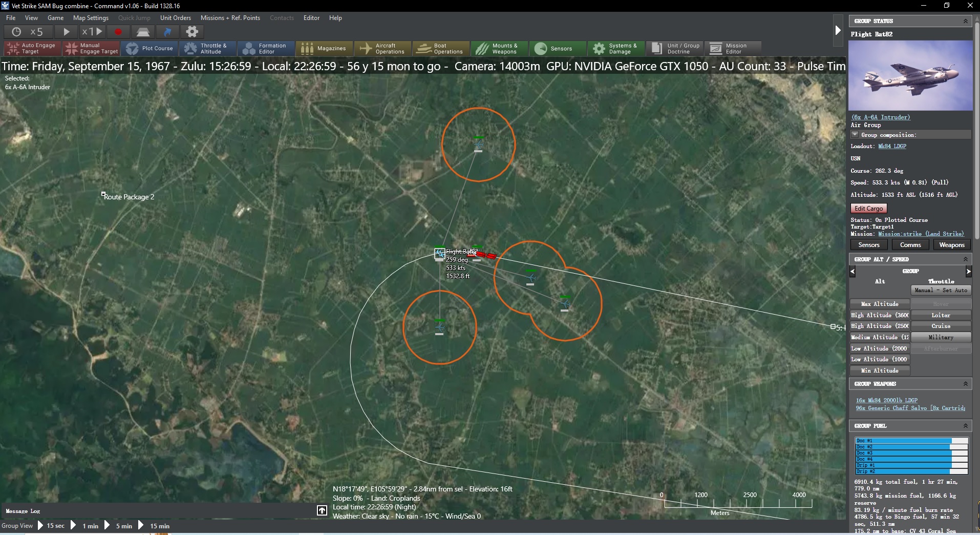This screenshot has height=535, width=980.
Task: Select Low Altitude (2000 preset
Action: pos(880,348)
